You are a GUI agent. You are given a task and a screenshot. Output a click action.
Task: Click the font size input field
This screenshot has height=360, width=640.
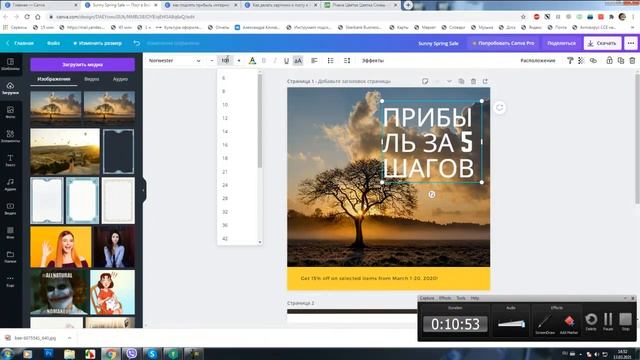(225, 60)
